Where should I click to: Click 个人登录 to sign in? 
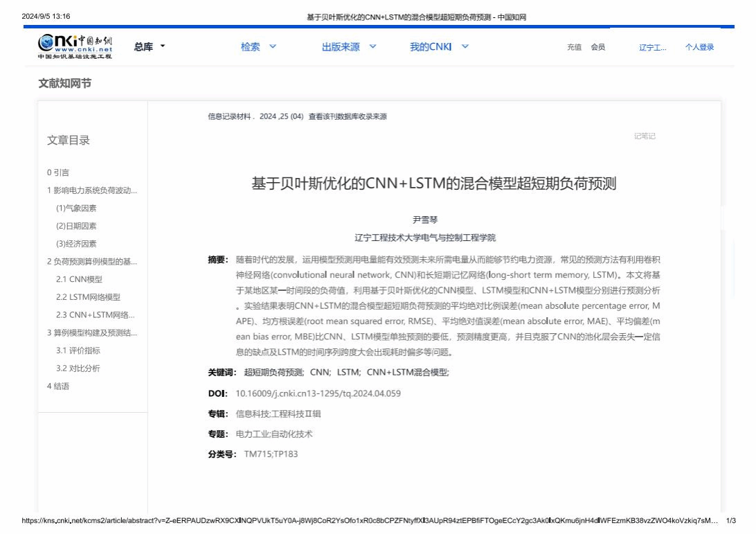(x=699, y=47)
